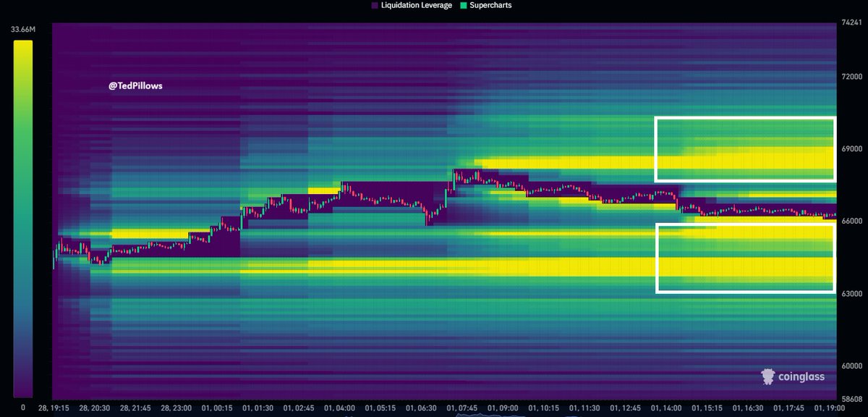This screenshot has width=868, height=417.
Task: Click the 74241 price axis label
Action: 852,22
